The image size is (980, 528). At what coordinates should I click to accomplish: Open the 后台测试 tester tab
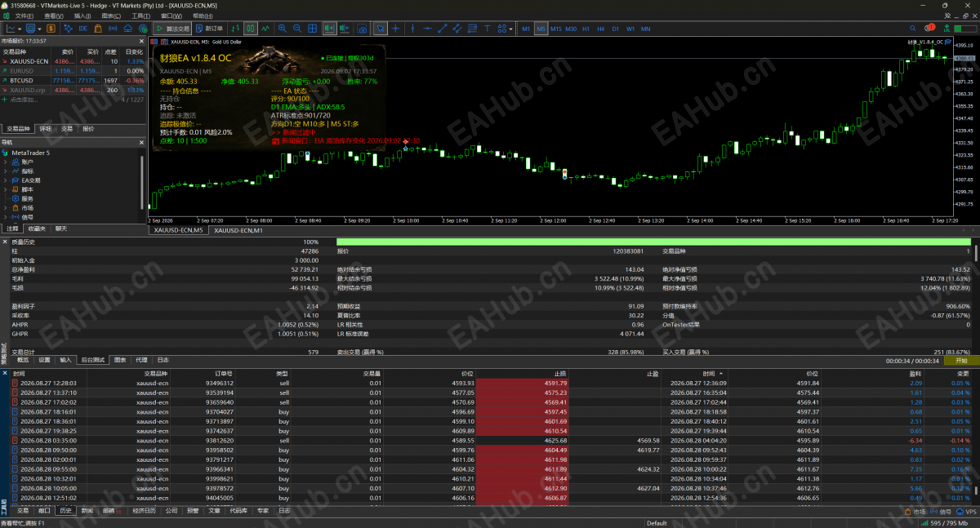point(92,359)
